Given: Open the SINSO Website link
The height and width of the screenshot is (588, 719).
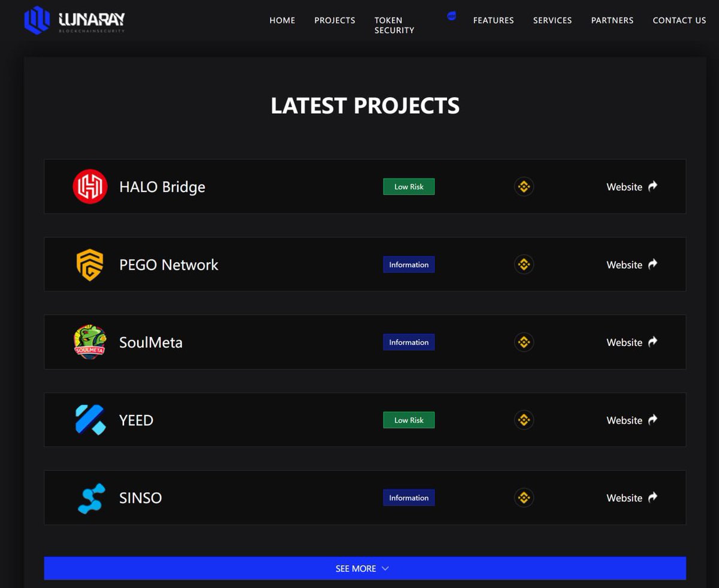Looking at the screenshot, I should pyautogui.click(x=624, y=498).
